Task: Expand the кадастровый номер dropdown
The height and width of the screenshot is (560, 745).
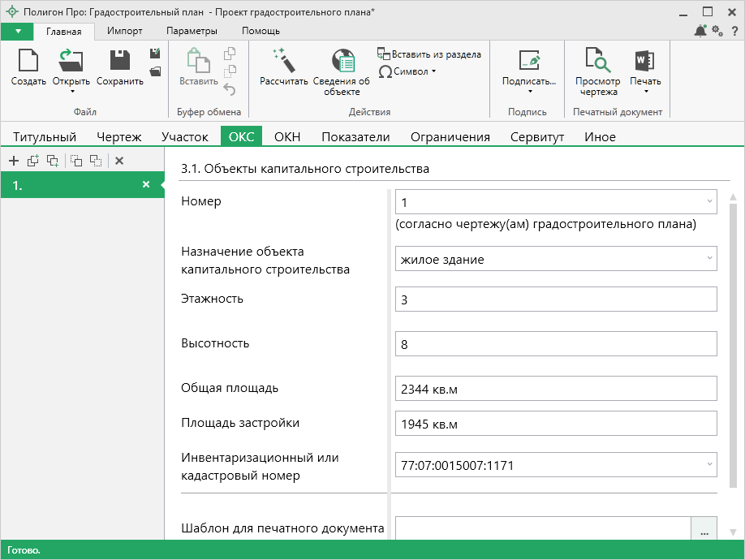Action: [709, 465]
